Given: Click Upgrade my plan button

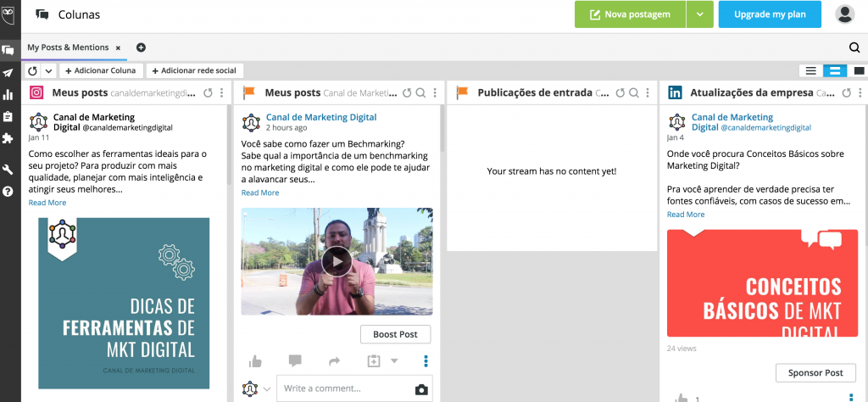Looking at the screenshot, I should coord(770,14).
